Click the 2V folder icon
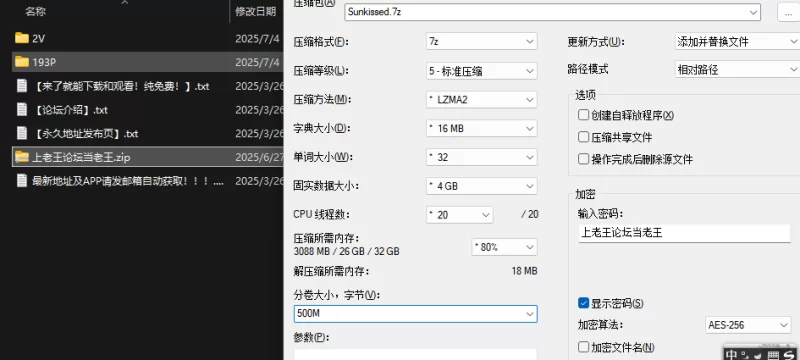Screen dimensions: 800x360 click(22, 38)
